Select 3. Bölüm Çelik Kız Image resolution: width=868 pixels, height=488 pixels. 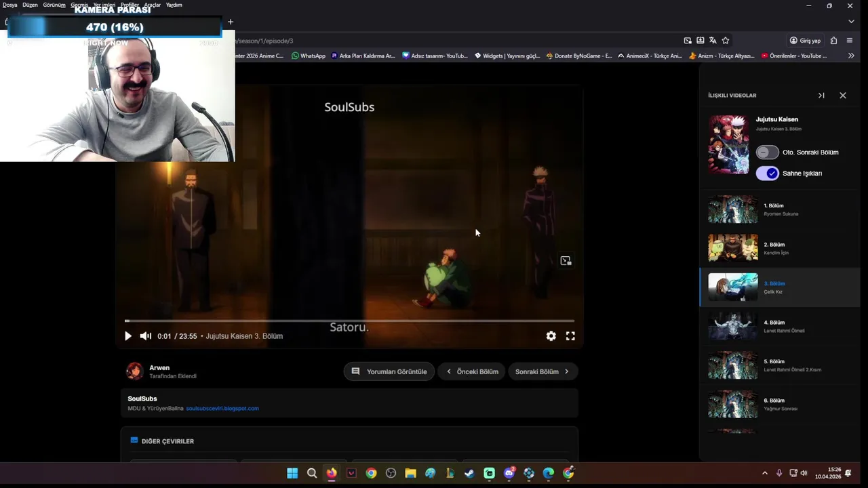[x=780, y=287]
